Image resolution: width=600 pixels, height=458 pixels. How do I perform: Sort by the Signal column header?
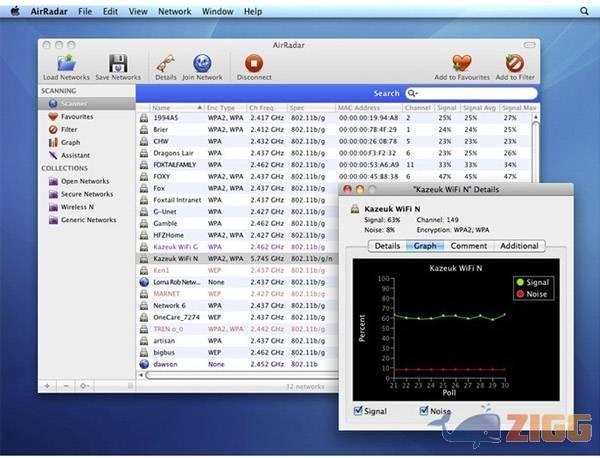(x=448, y=108)
